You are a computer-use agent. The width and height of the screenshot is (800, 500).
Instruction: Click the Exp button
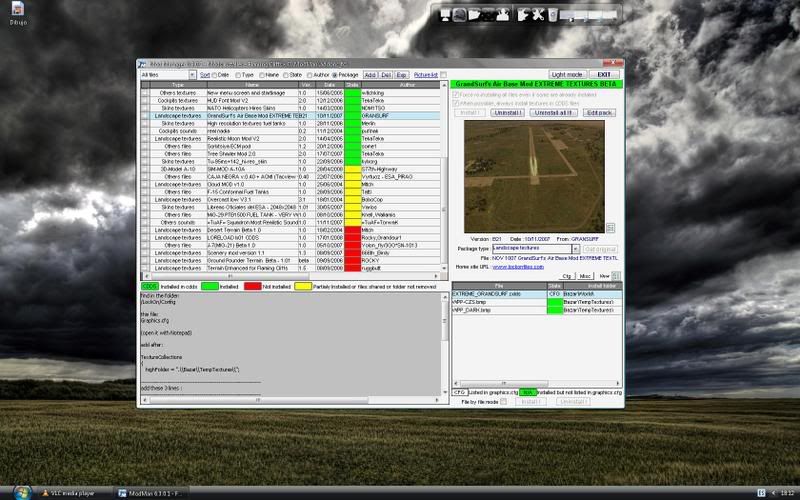coord(402,75)
